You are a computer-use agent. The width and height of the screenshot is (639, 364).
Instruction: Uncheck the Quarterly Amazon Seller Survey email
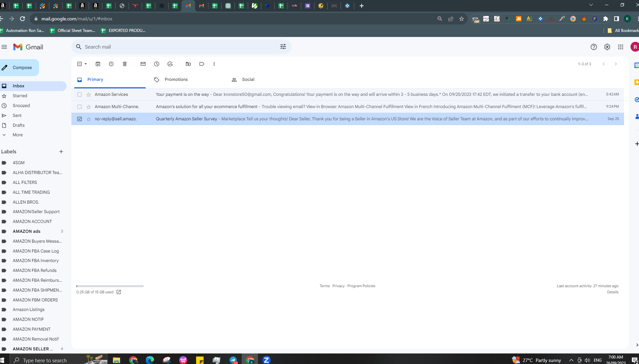80,119
